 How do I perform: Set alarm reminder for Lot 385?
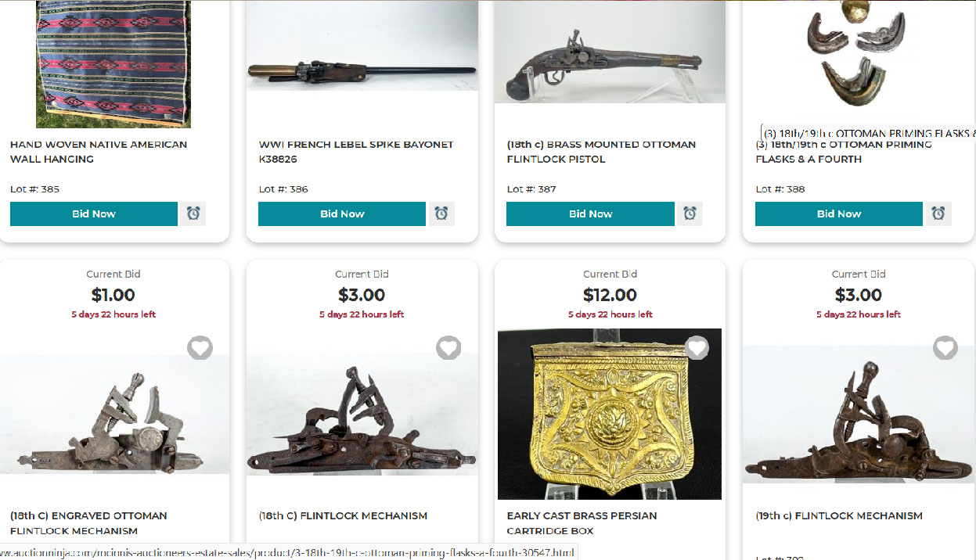tap(193, 214)
